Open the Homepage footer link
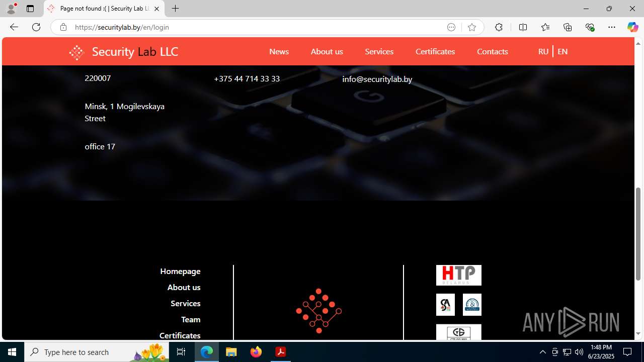The image size is (644, 362). coord(180,271)
